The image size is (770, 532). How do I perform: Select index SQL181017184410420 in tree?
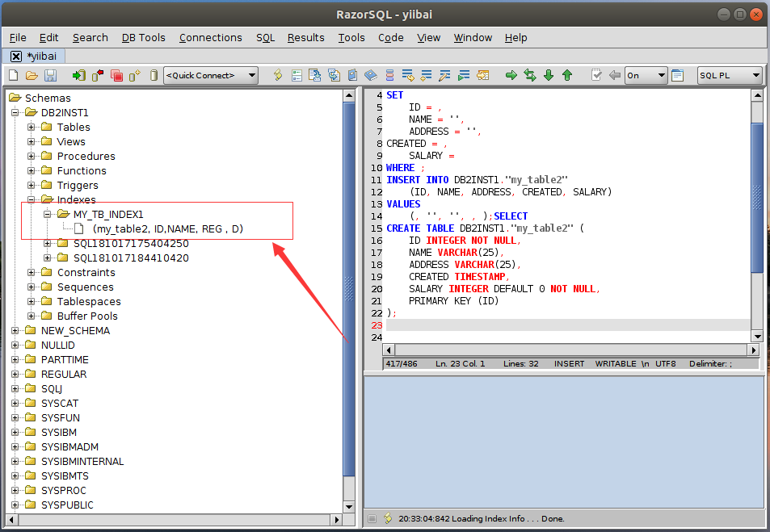[x=130, y=258]
